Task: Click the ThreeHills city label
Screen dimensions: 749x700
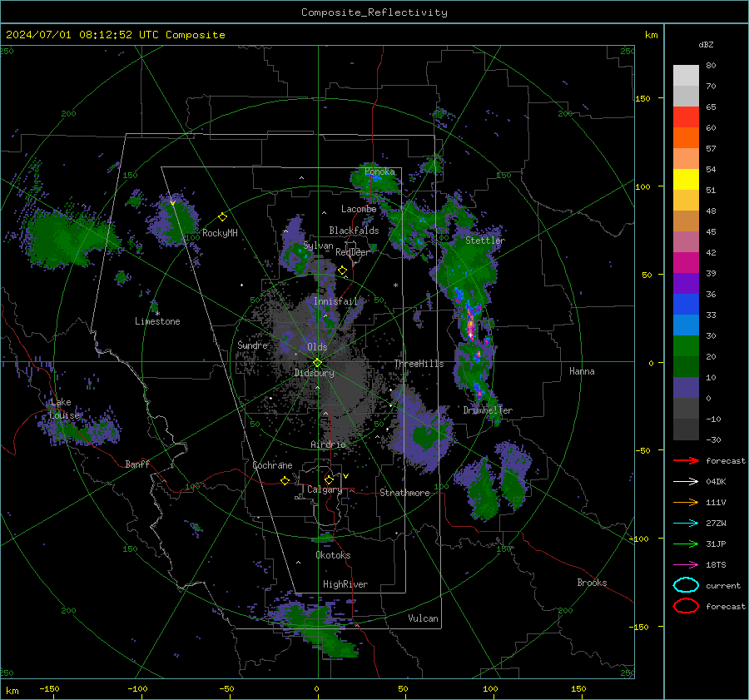Action: pos(419,364)
